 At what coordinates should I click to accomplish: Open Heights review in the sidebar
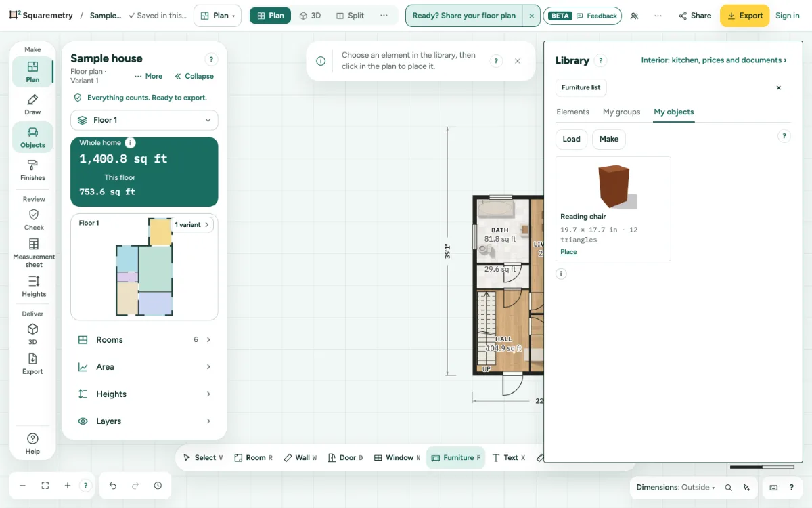point(34,286)
